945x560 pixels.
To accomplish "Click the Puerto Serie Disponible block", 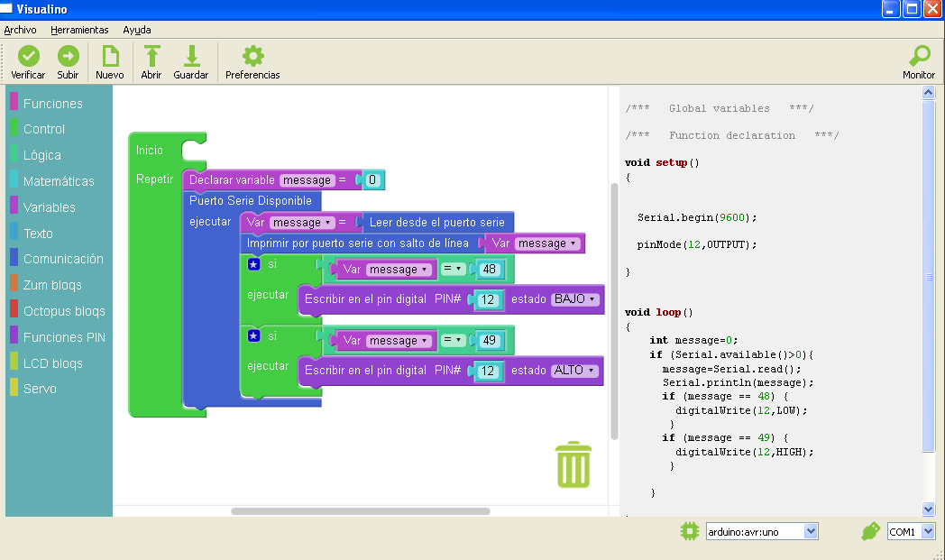I will point(251,201).
